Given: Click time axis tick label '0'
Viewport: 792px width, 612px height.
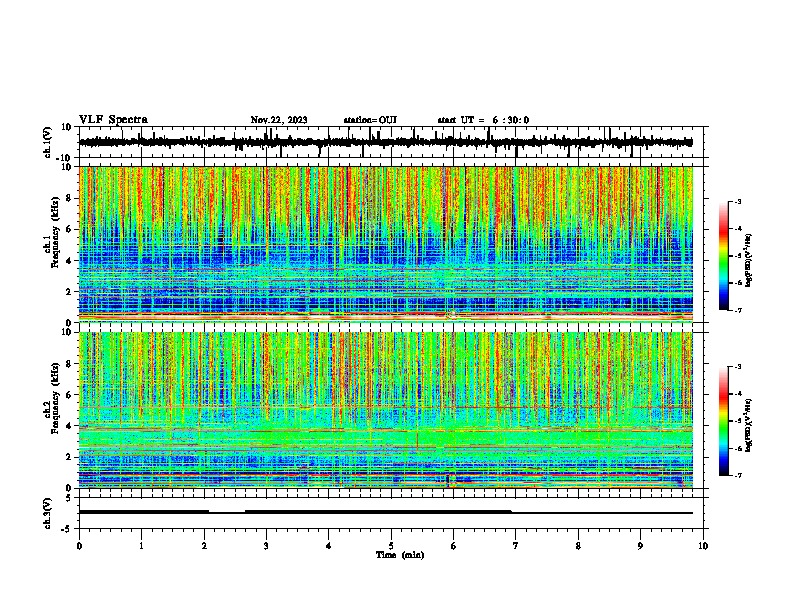Looking at the screenshot, I should click(79, 545).
